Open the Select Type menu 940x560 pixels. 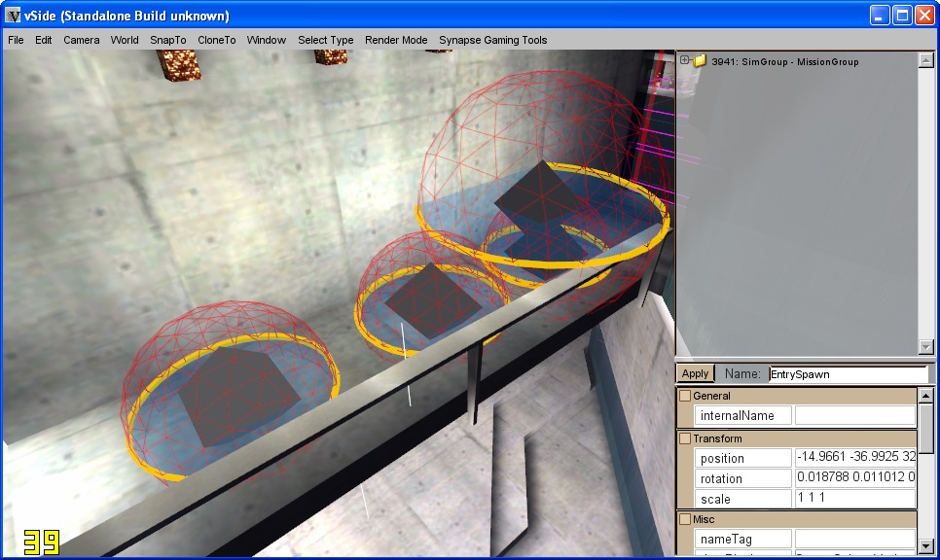coord(325,40)
